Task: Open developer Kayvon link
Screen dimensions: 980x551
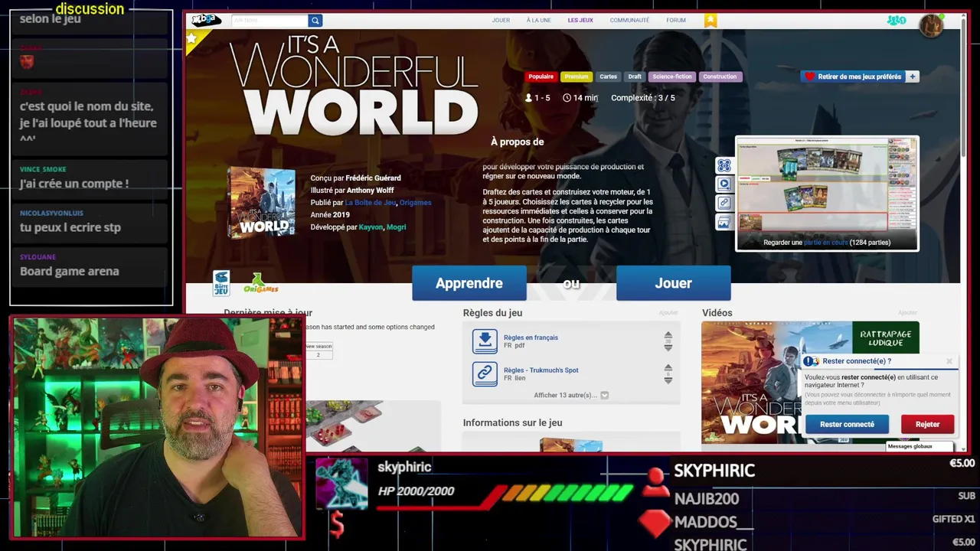Action: pyautogui.click(x=371, y=227)
